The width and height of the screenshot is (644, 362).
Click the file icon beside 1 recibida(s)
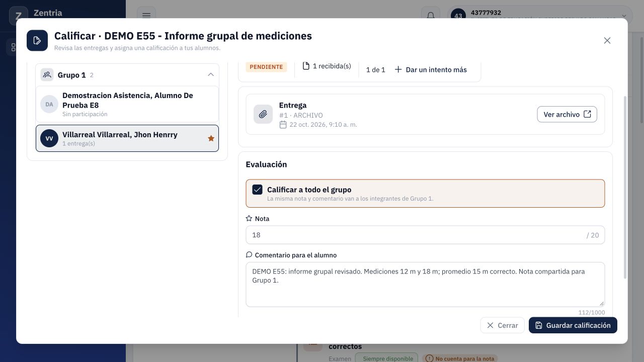(306, 66)
